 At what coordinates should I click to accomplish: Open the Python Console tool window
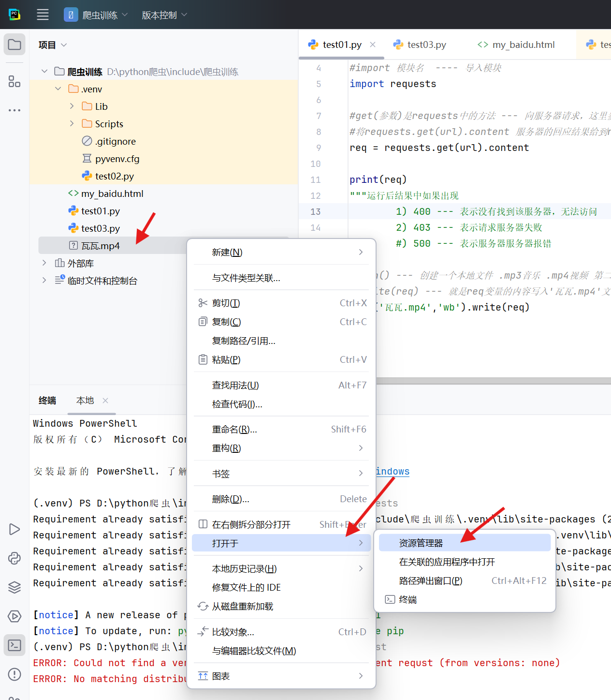pyautogui.click(x=15, y=558)
